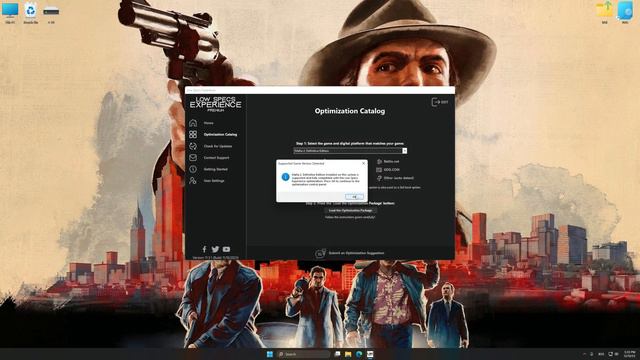Screen dimensions: 640x360
Task: Select the Contact Support menu label
Action: [216, 158]
